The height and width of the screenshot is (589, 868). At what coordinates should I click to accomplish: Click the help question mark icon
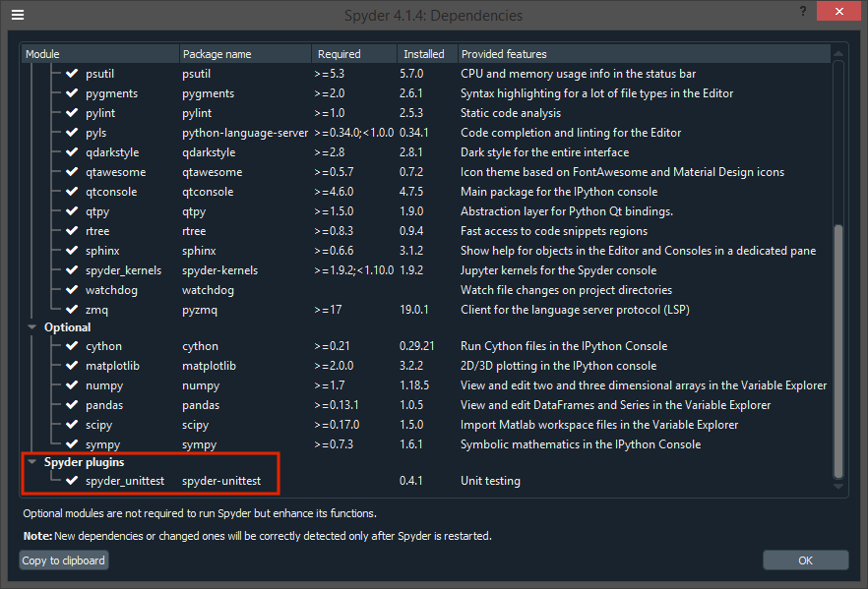(x=802, y=12)
